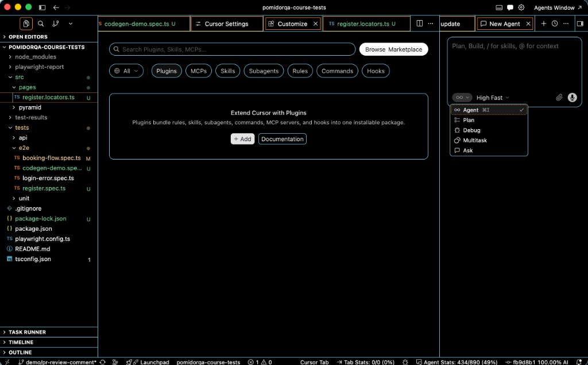
Task: Click Cursor Tab in status bar
Action: tap(314, 362)
